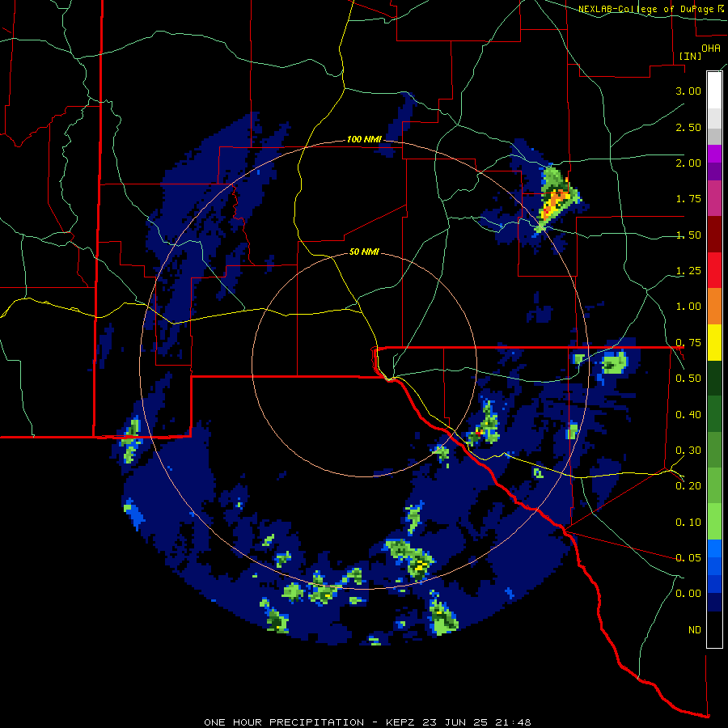The width and height of the screenshot is (728, 728).
Task: Click the 0.00 legend value
Action: tap(688, 594)
